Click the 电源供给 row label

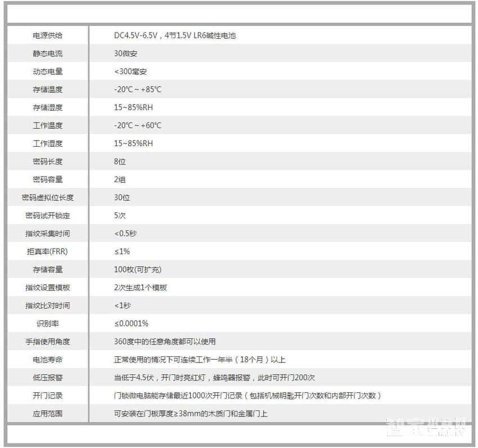pos(48,35)
